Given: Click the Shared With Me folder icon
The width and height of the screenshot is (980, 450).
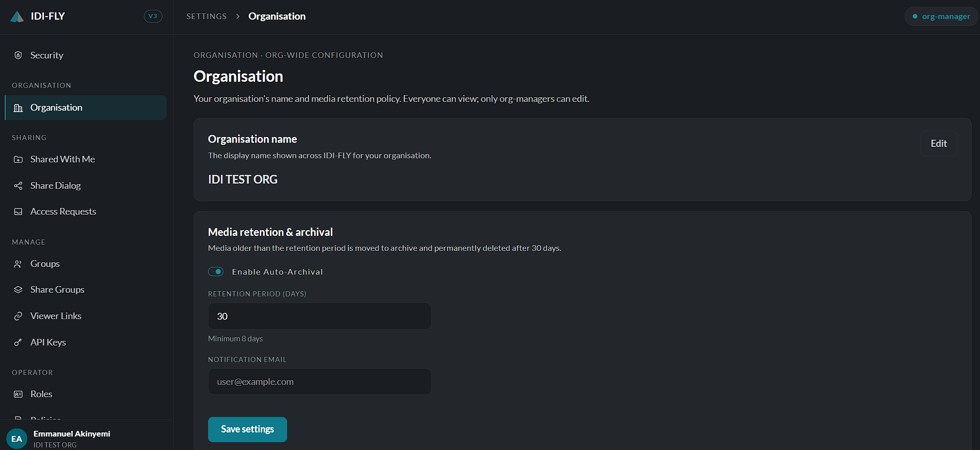Looking at the screenshot, I should coord(18,159).
